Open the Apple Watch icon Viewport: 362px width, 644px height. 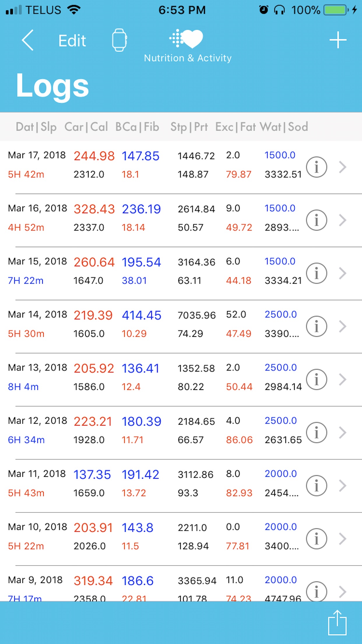[119, 40]
